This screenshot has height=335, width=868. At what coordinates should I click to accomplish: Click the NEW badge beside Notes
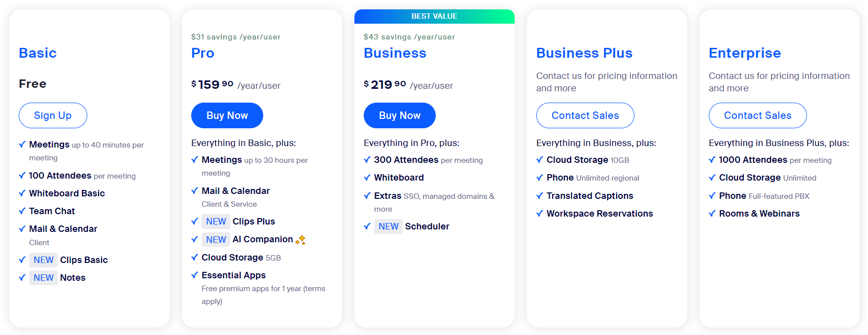[x=43, y=278]
